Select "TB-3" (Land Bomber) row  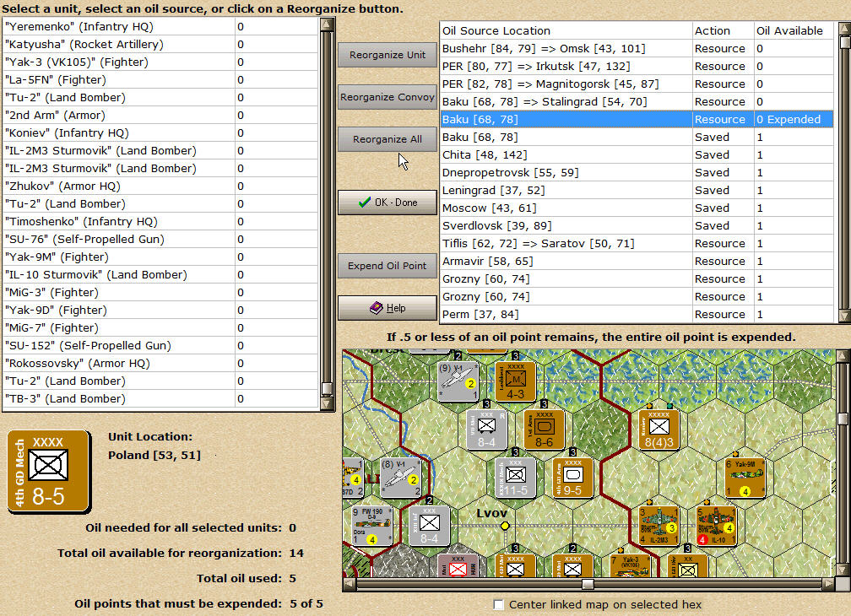click(x=160, y=398)
